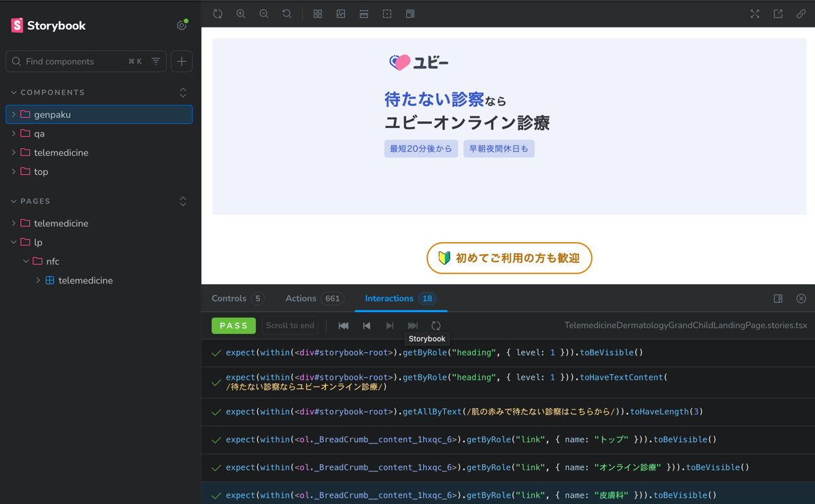Rerun the interactions with the refresh icon

coord(435,325)
